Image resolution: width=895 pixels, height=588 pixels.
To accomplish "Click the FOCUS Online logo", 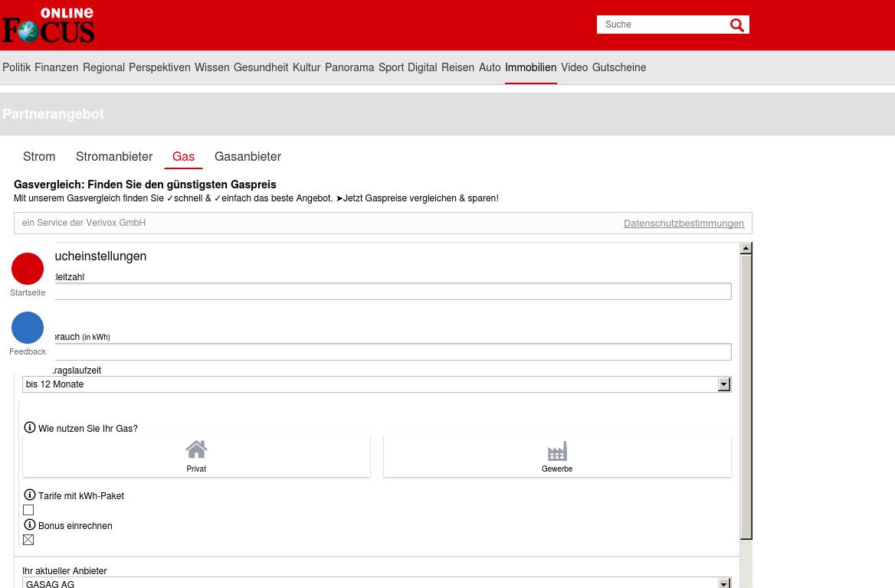I will [x=48, y=25].
